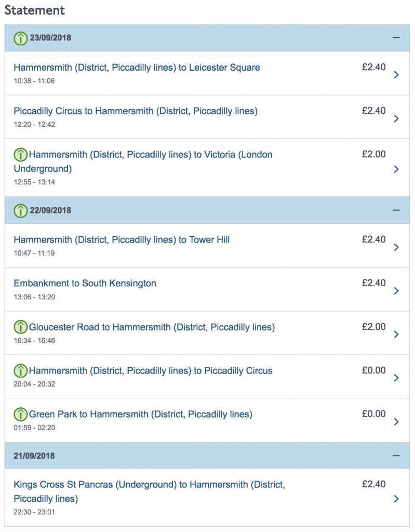415x532 pixels.
Task: Click capping icon on Green Park journey
Action: coord(20,415)
